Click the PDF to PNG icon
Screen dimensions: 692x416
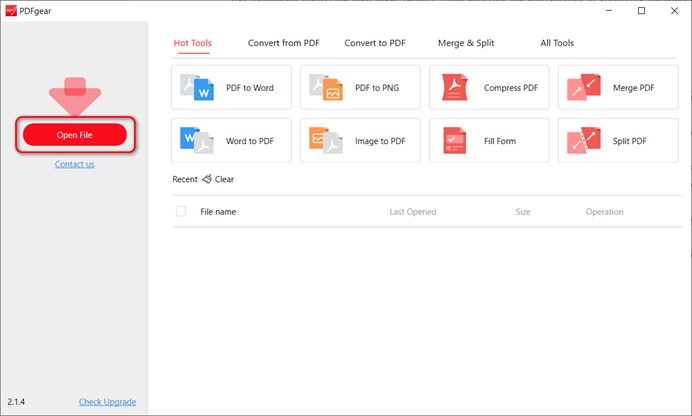tap(326, 87)
